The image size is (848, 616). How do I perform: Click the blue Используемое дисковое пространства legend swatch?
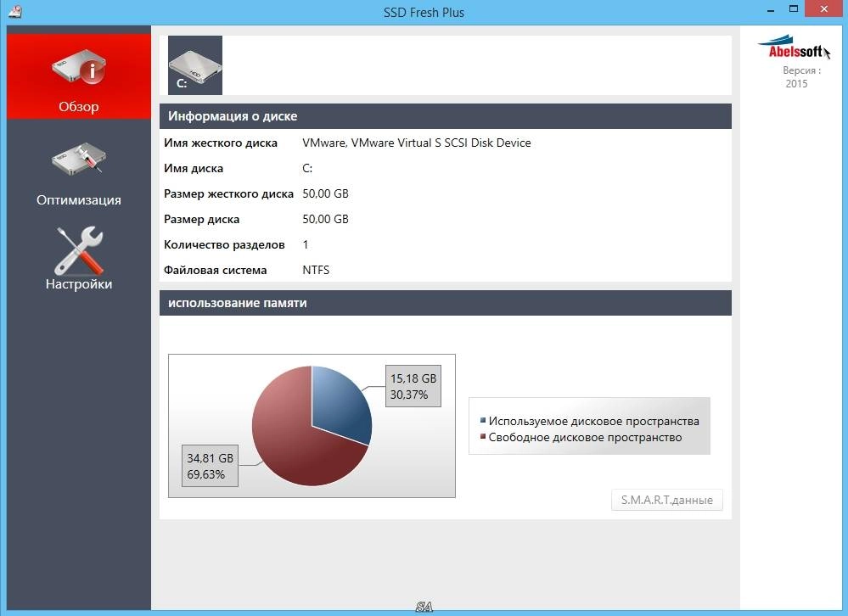pyautogui.click(x=483, y=420)
